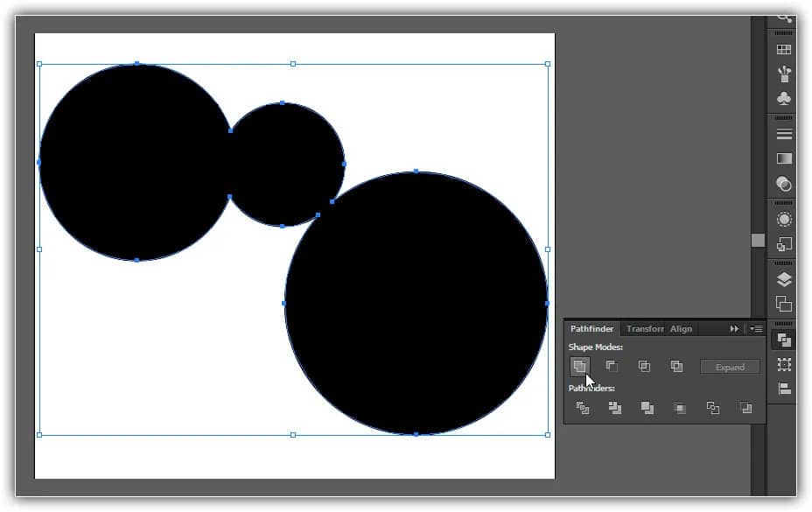Click the Unite shape mode icon
Viewport: 812px width, 512px height.
pyautogui.click(x=579, y=367)
